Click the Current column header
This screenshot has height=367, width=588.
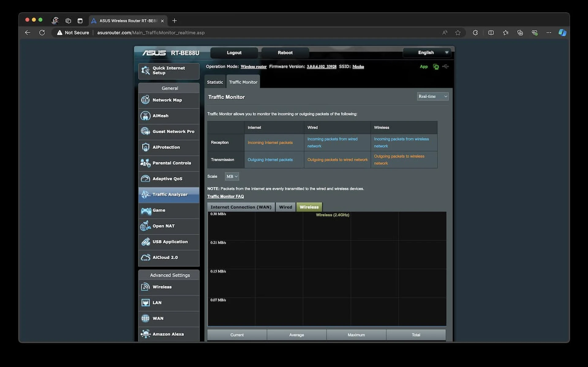coord(237,335)
